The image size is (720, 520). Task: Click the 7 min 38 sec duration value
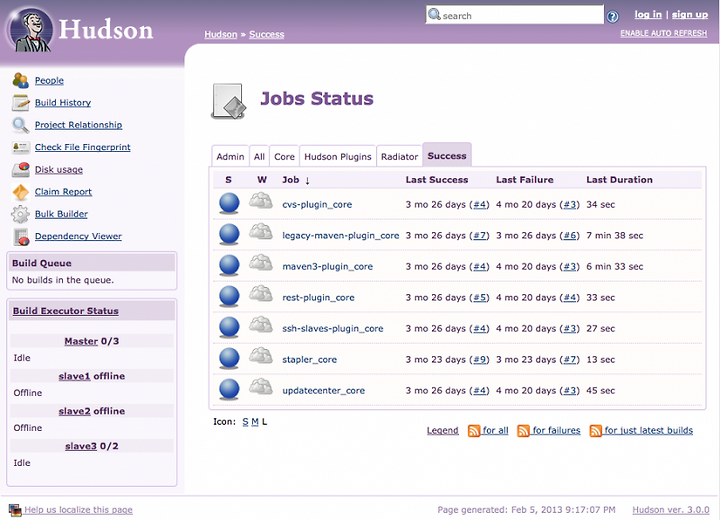[x=615, y=235]
